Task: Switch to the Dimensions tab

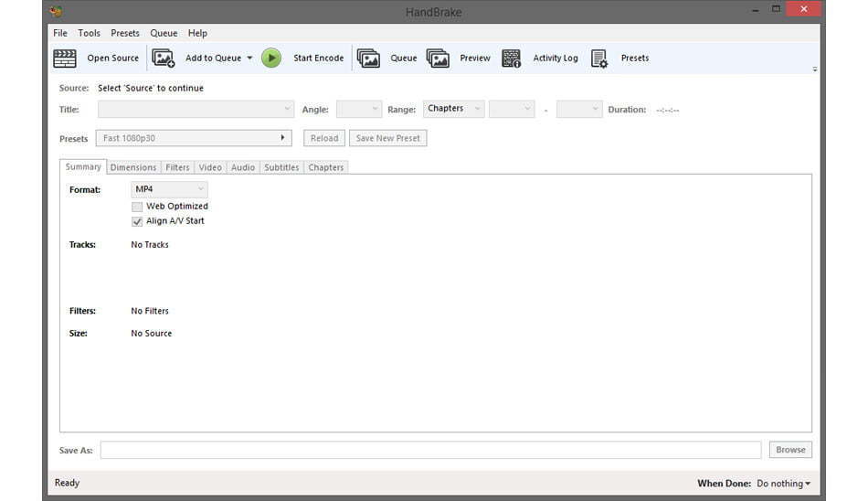Action: coord(133,167)
